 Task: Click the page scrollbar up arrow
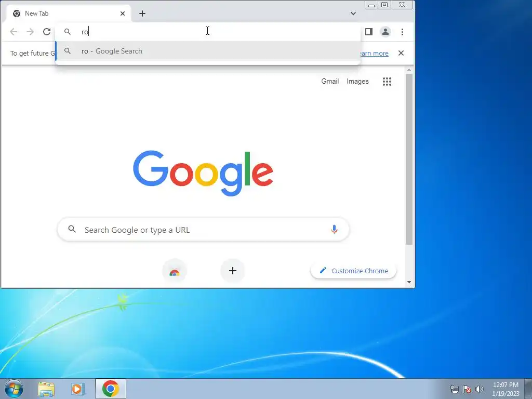point(409,70)
